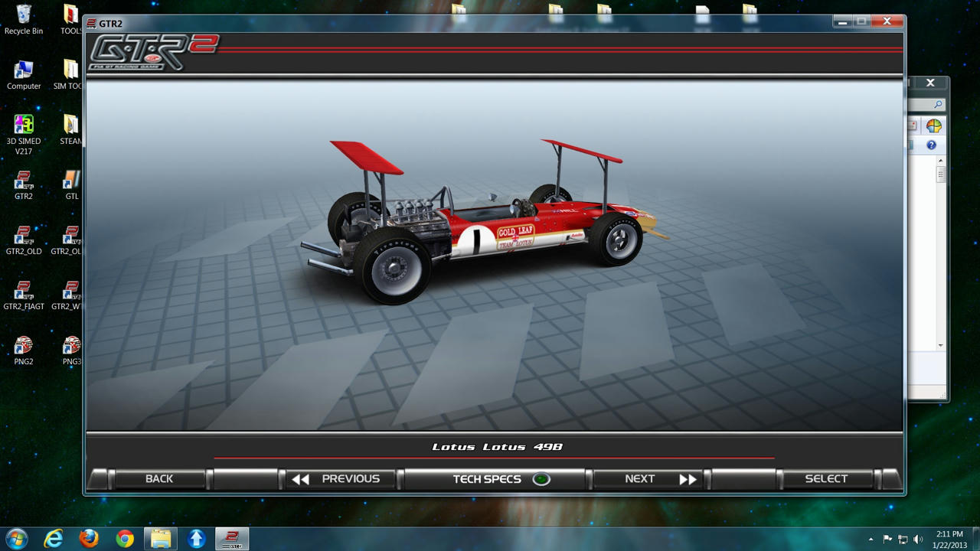The image size is (980, 551).
Task: Click the taskbar clock showing 2:11 PM
Action: [950, 540]
